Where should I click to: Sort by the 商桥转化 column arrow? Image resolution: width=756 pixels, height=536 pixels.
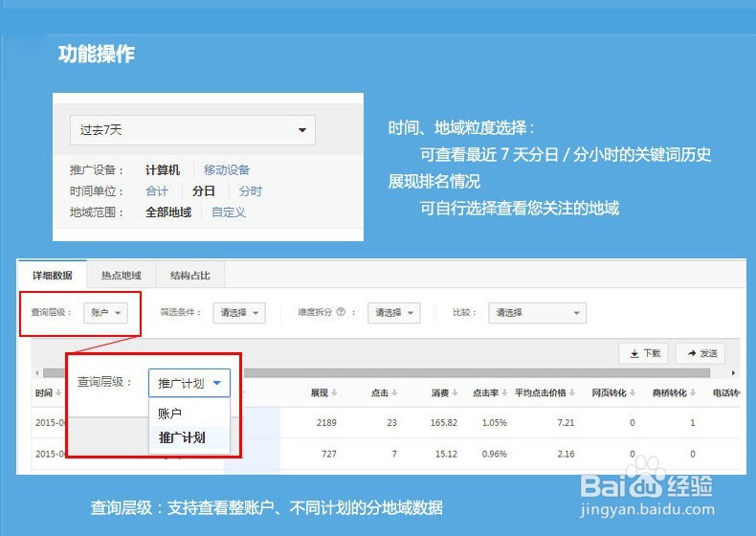coord(692,392)
